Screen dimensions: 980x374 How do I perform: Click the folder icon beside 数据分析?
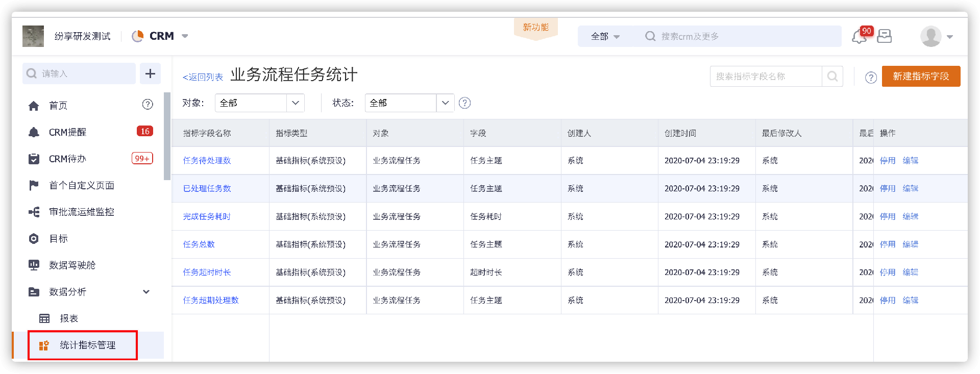[34, 292]
